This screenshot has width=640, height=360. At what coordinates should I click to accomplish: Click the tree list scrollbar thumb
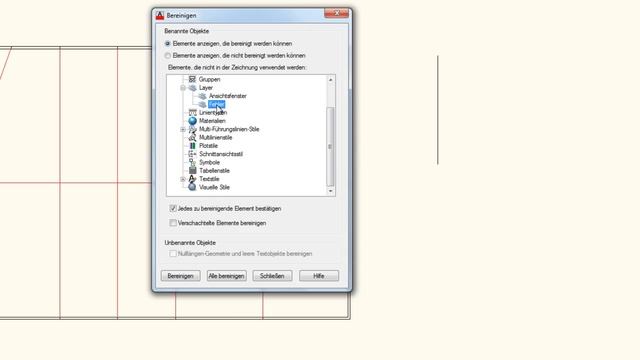point(331,147)
